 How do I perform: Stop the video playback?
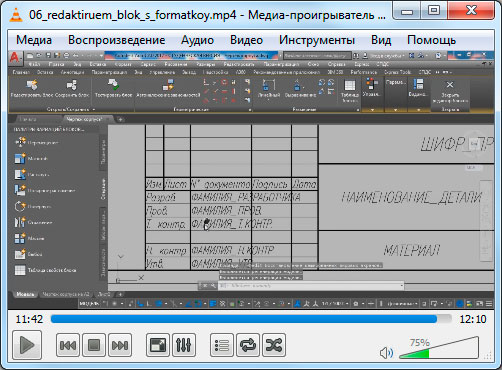click(x=94, y=345)
